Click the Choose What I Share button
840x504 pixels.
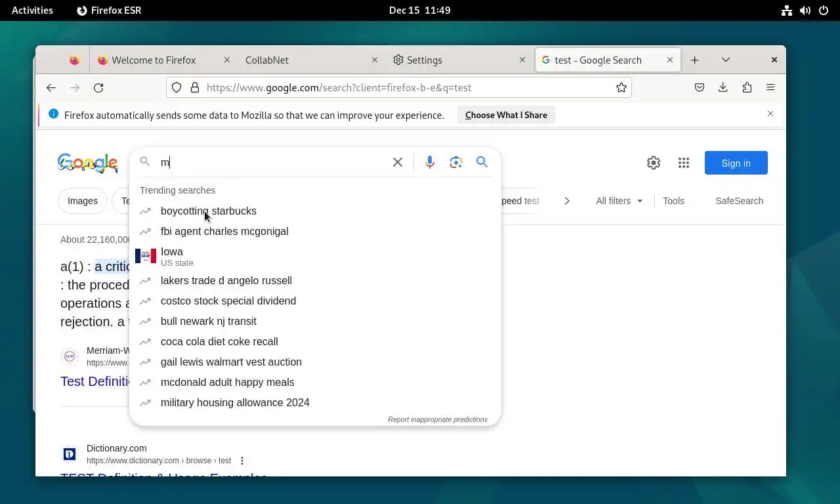coord(506,115)
